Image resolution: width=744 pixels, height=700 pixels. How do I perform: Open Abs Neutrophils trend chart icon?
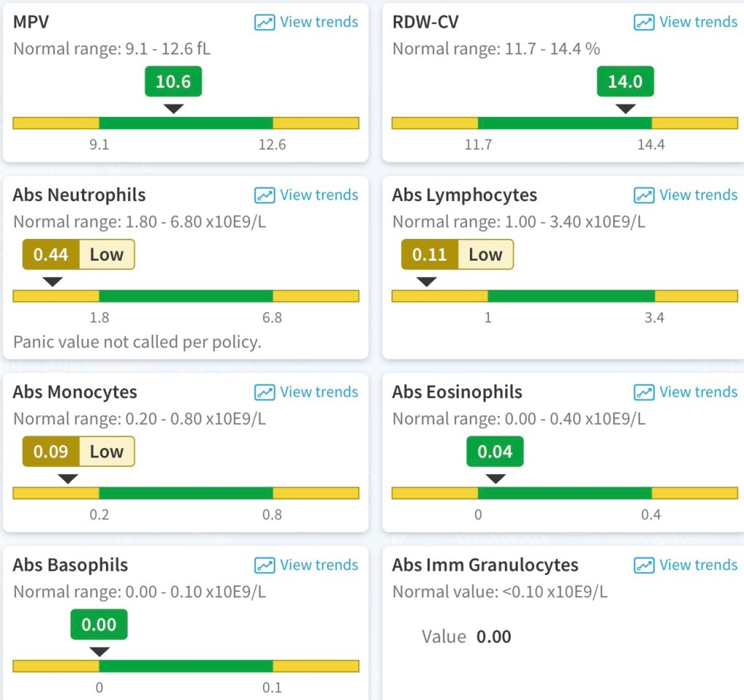pos(264,195)
